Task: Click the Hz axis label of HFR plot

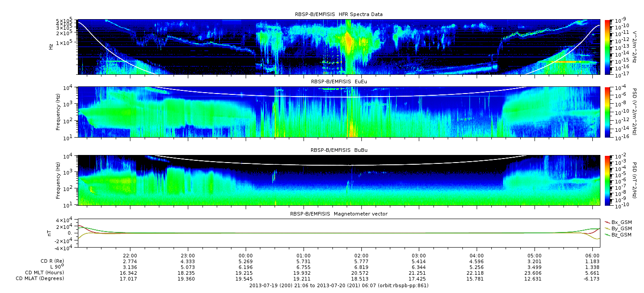Action: click(51, 46)
